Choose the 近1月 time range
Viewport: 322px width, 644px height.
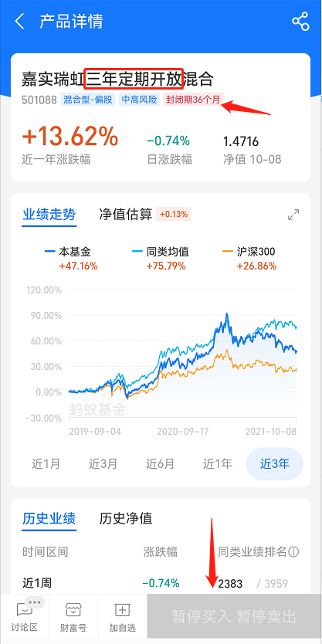pyautogui.click(x=46, y=464)
